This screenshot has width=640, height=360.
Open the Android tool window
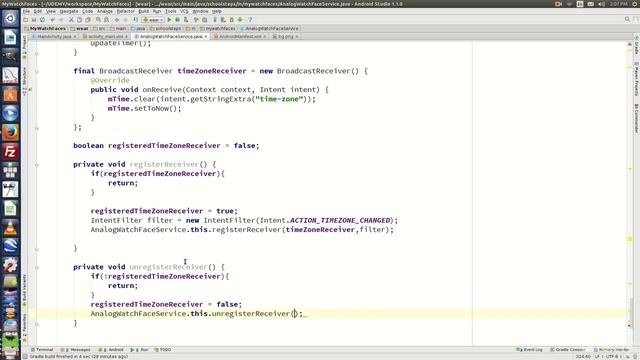point(111,350)
